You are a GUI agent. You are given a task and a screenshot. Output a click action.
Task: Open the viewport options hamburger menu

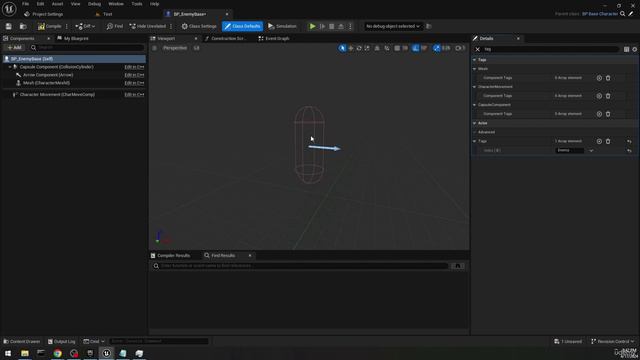tap(154, 48)
